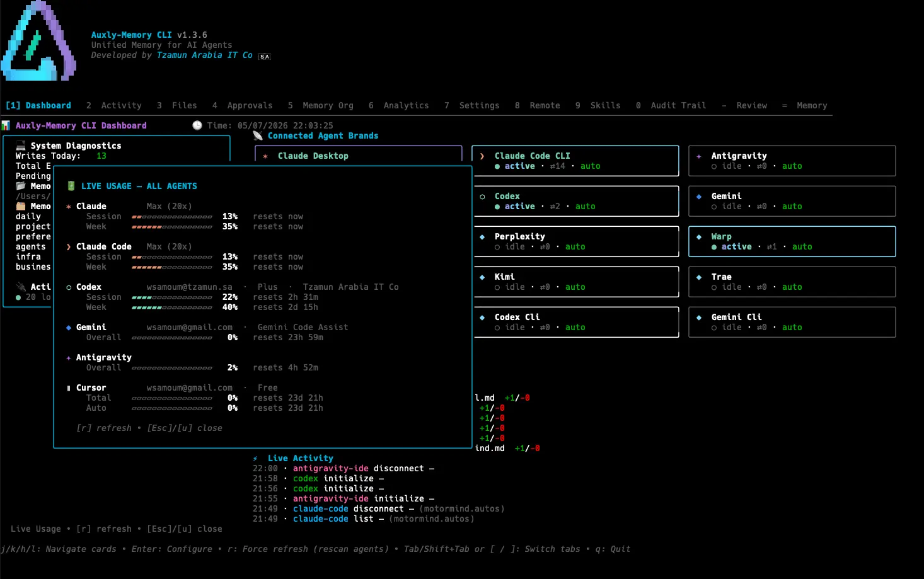Image resolution: width=924 pixels, height=579 pixels.
Task: Click the Claude asterisk icon in Live Usage
Action: (69, 207)
